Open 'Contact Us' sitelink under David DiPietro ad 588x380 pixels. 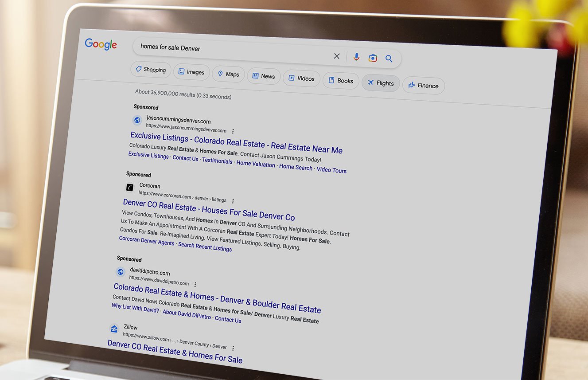[228, 319]
